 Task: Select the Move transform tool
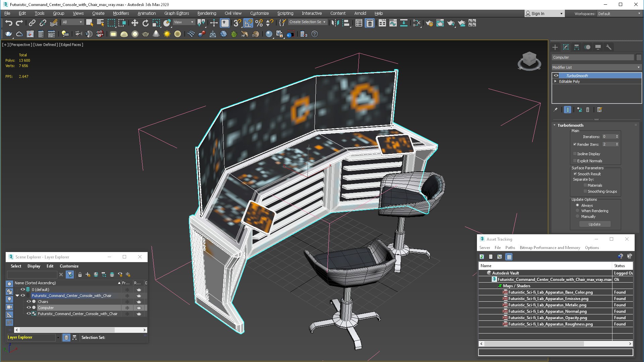pyautogui.click(x=135, y=23)
